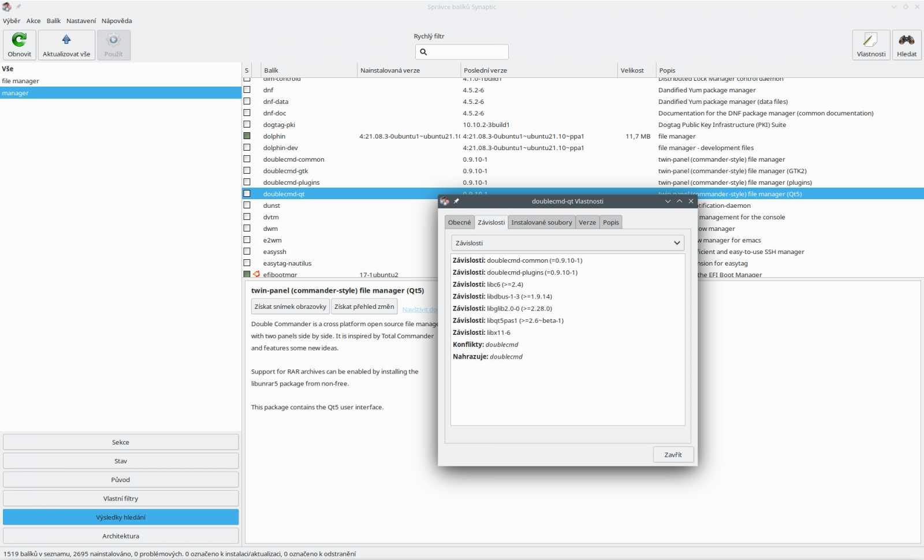
Task: Toggle the easyssh package checkbox
Action: (247, 251)
